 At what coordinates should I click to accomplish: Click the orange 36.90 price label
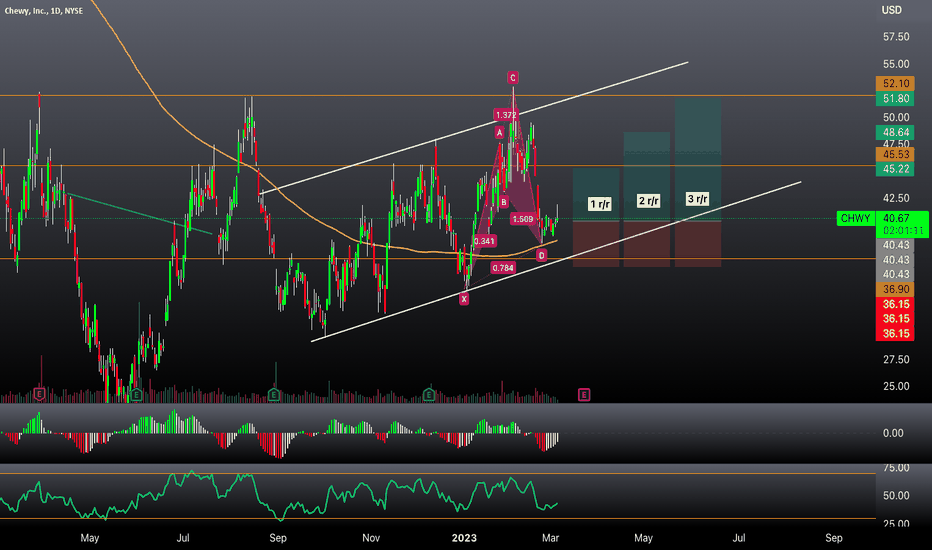[895, 289]
